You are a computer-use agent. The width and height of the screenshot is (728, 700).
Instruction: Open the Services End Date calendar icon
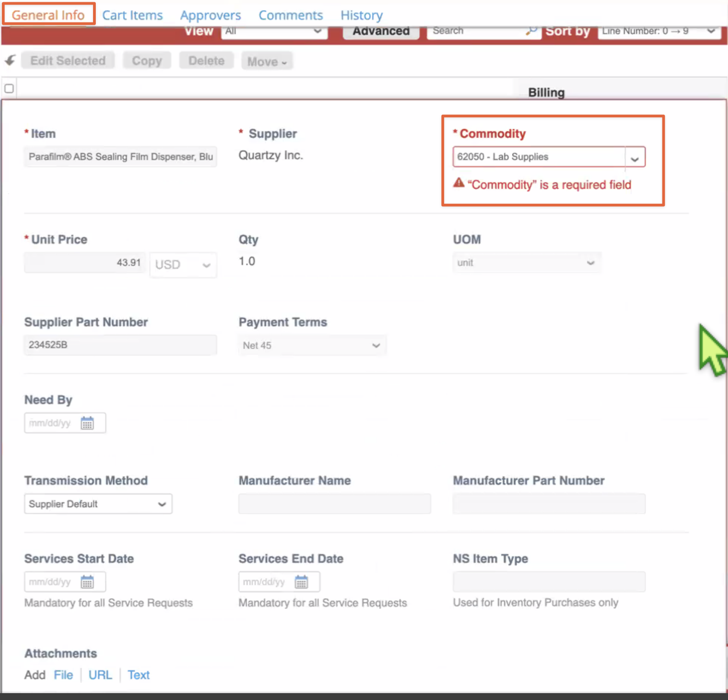tap(301, 582)
